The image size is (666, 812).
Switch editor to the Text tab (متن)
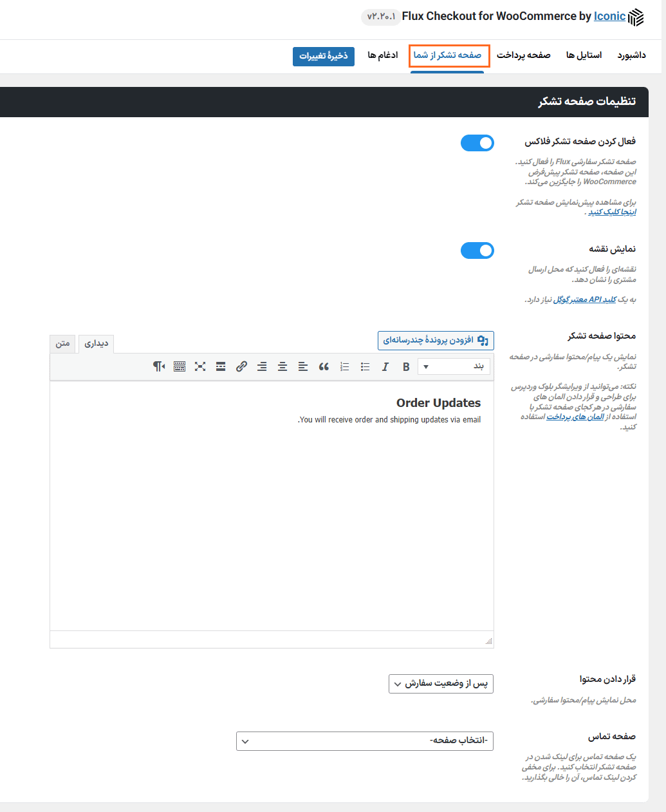(62, 344)
